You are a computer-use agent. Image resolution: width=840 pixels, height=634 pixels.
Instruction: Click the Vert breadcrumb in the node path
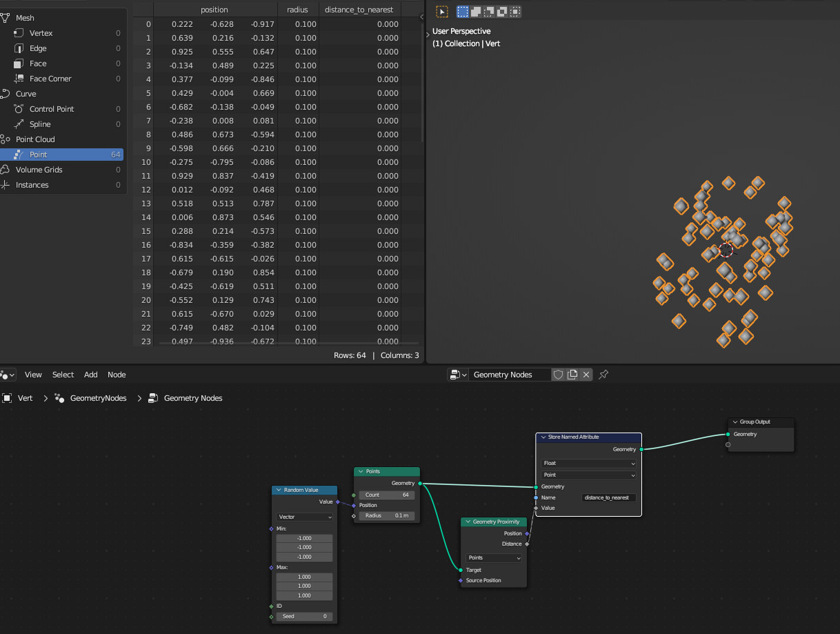pyautogui.click(x=24, y=398)
